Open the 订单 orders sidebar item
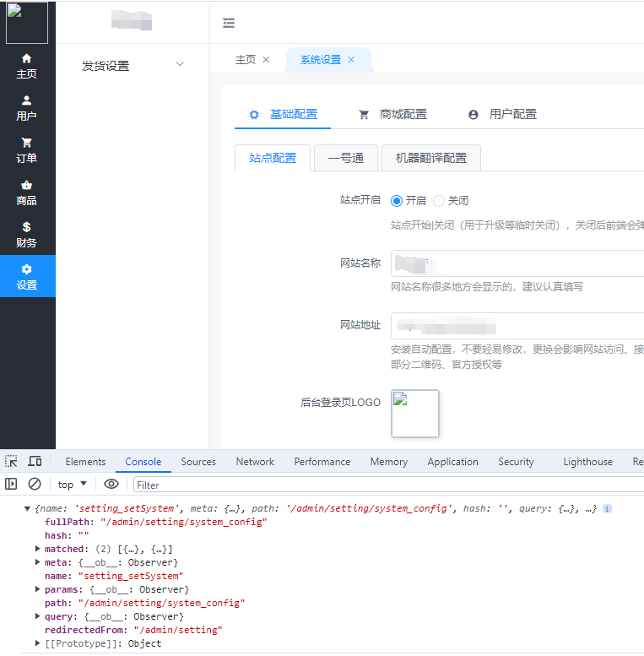The width and height of the screenshot is (644, 656). tap(27, 150)
